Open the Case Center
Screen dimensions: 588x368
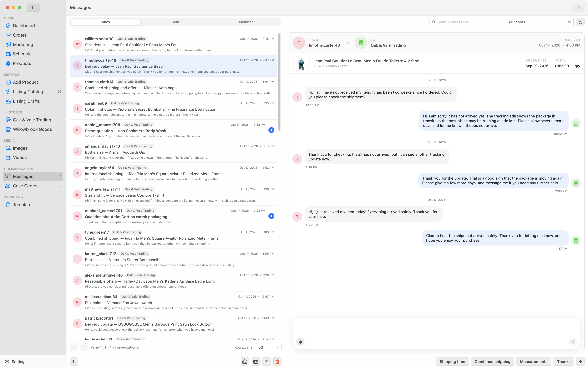click(33, 186)
